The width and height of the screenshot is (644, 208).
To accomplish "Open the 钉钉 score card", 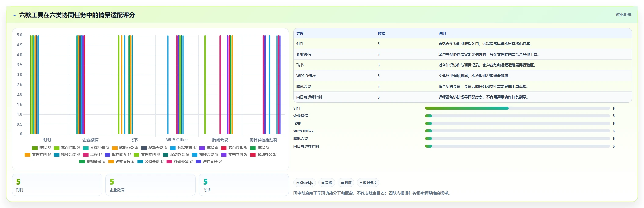I will coord(57,185).
